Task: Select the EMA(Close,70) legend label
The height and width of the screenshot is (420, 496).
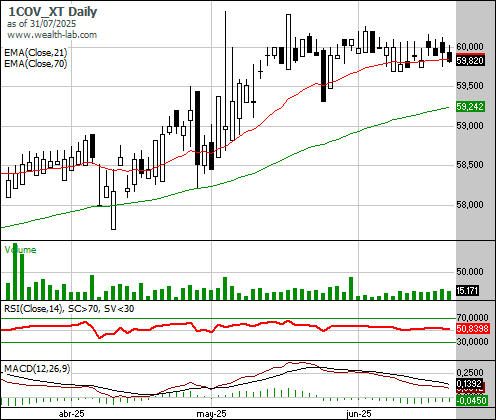Action: point(35,63)
